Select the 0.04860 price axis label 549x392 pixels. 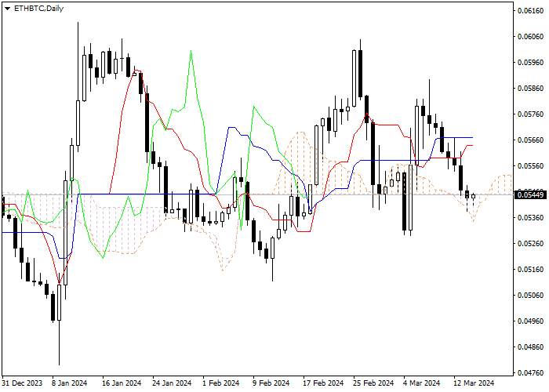(x=531, y=347)
